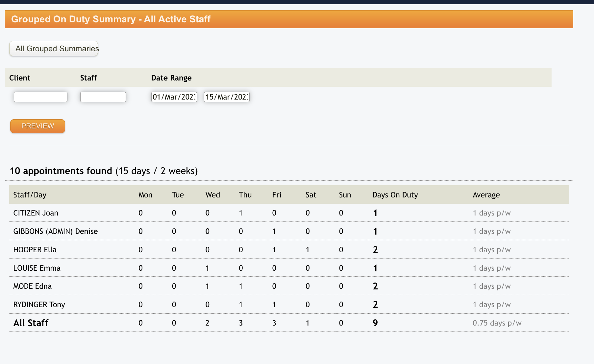Click the Wed column header
594x364 pixels.
[212, 195]
